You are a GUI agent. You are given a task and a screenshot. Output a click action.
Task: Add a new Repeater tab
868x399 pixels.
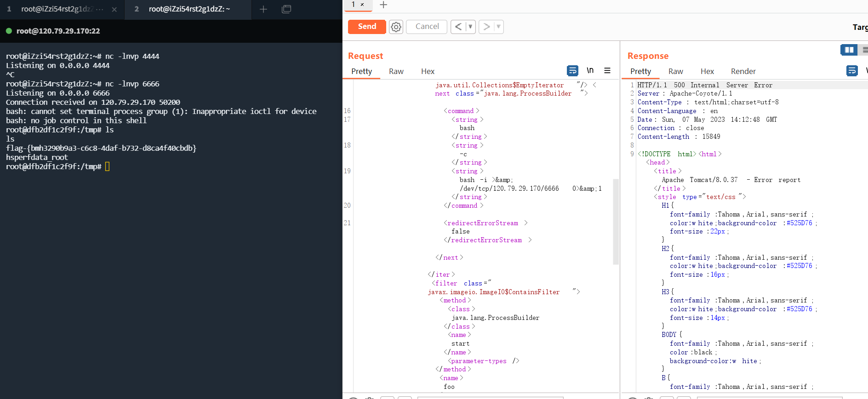click(x=383, y=5)
